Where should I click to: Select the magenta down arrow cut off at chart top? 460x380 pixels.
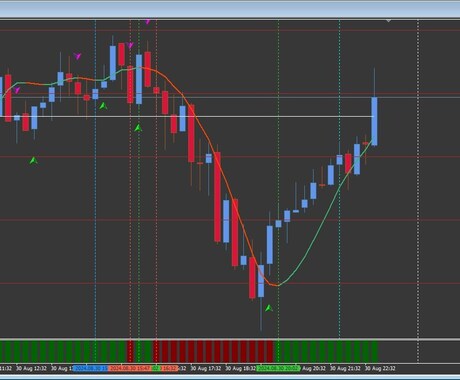148,22
